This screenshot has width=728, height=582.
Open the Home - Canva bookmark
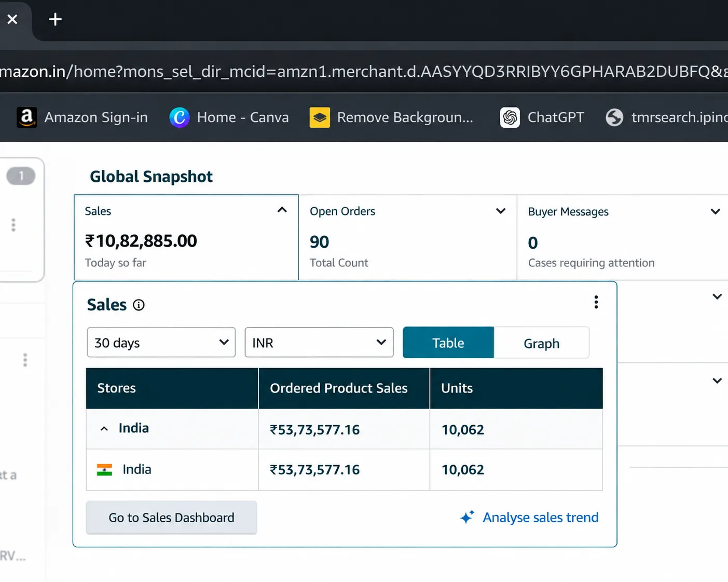[x=229, y=117]
